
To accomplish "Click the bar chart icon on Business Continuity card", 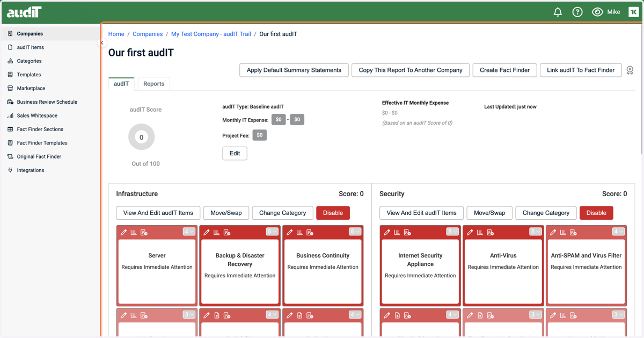I will [300, 232].
